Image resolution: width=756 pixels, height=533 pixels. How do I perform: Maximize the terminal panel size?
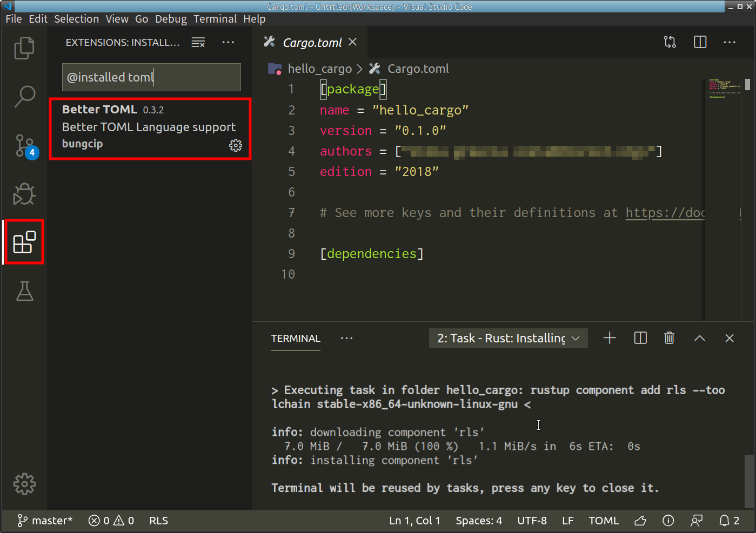coord(699,338)
